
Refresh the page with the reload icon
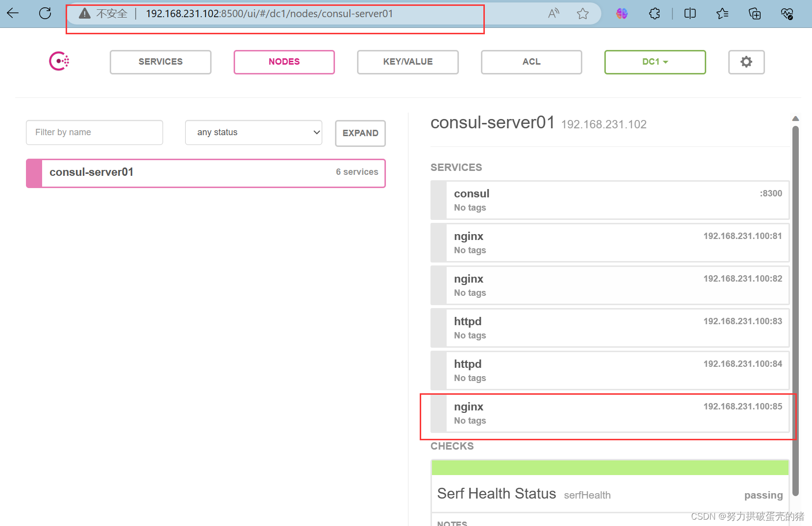point(45,13)
